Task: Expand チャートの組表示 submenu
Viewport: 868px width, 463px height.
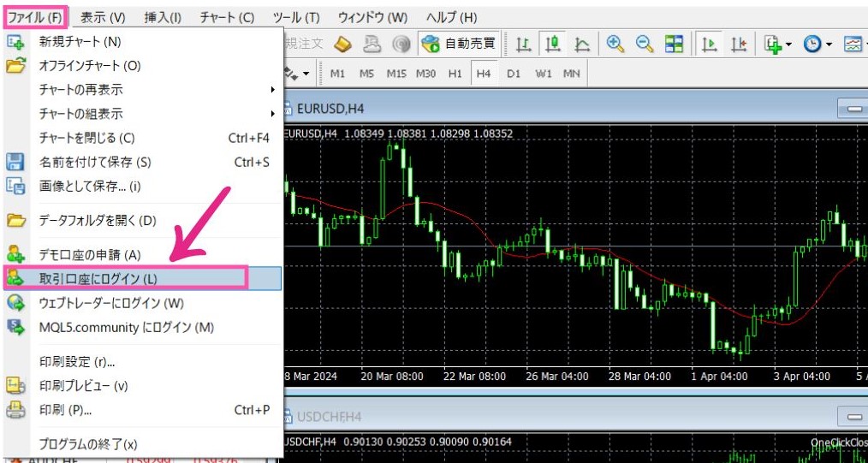Action: [x=142, y=114]
